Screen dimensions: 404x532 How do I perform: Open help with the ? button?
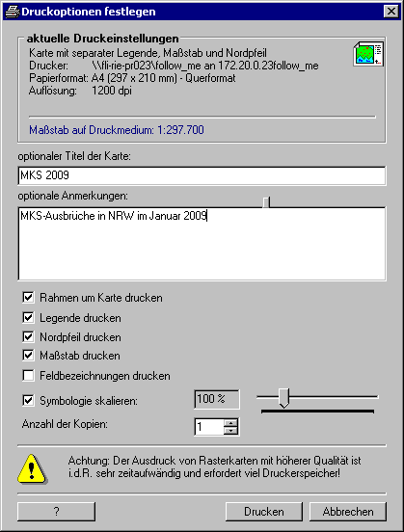pyautogui.click(x=56, y=512)
